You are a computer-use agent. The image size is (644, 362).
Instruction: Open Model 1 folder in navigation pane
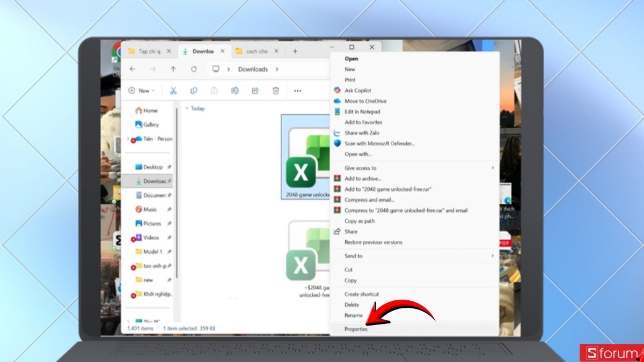click(148, 252)
